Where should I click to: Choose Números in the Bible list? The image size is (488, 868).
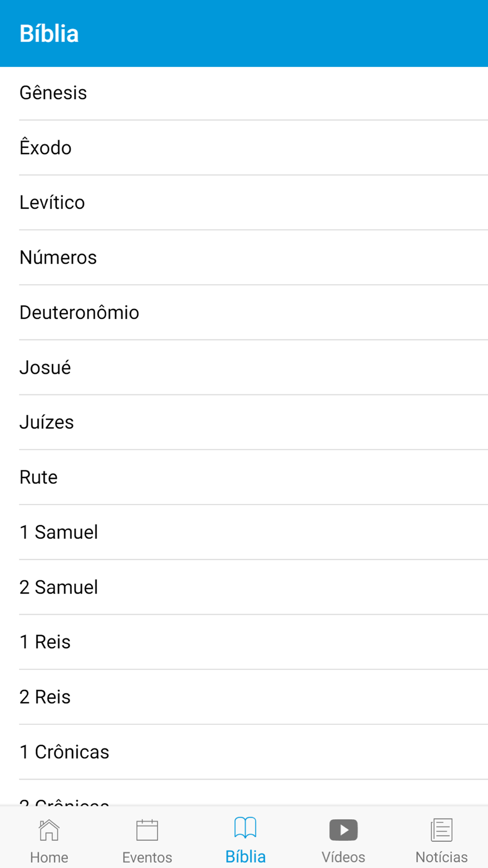244,257
